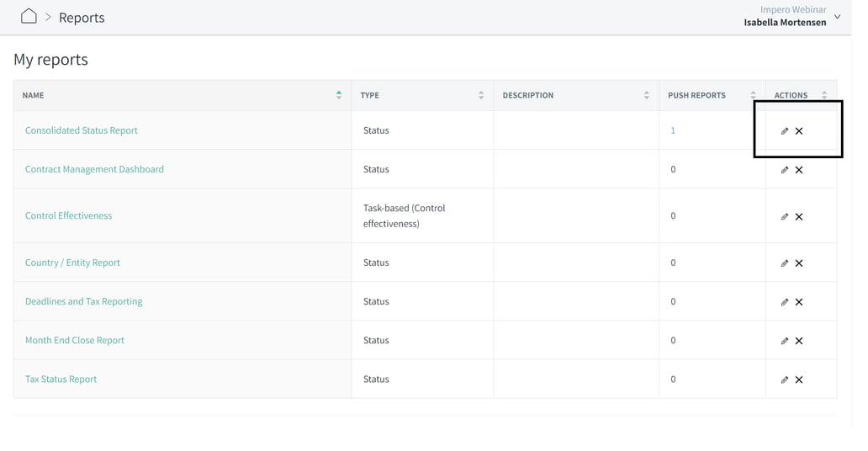Sort by Push Reports column
The width and height of the screenshot is (868, 451).
click(x=753, y=95)
